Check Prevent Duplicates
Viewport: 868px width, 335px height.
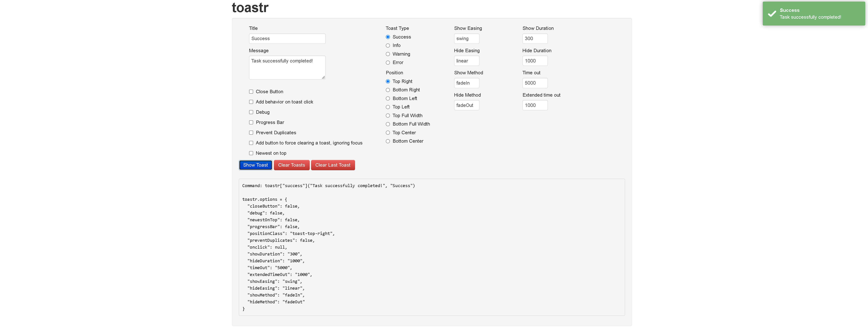coord(251,133)
